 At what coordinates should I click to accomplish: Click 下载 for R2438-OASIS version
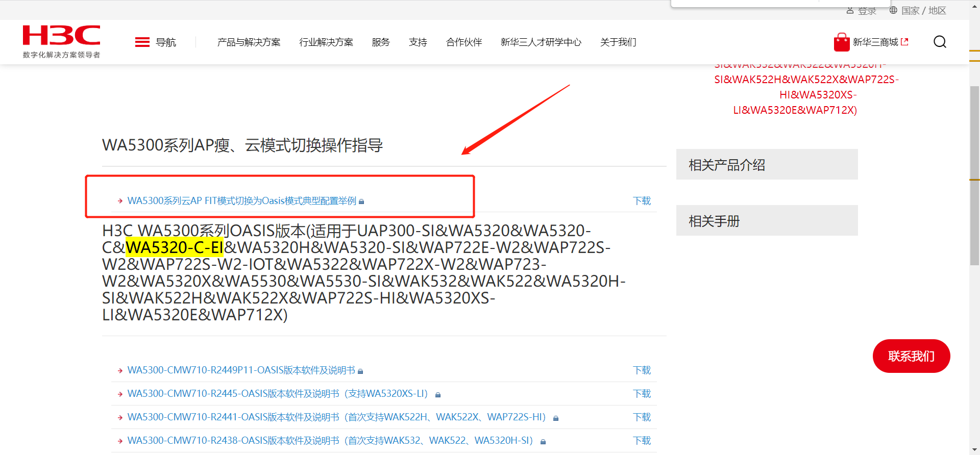[642, 440]
